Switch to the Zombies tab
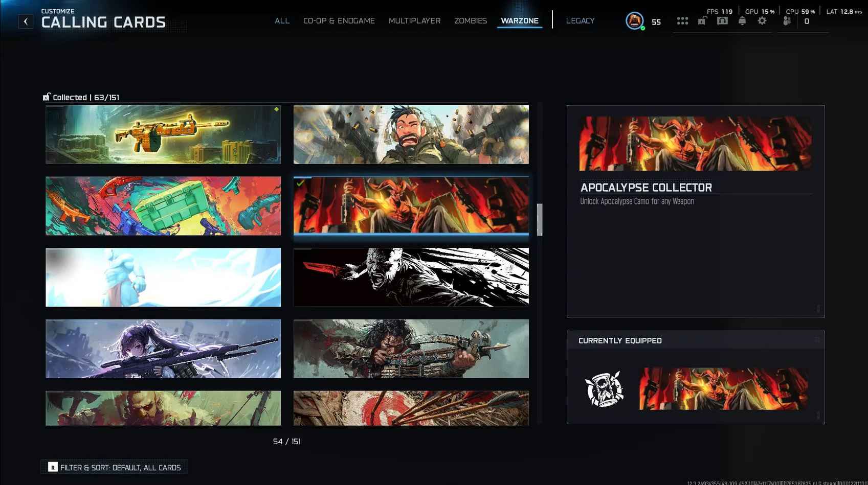Screen dimensions: 868x485 [470, 21]
